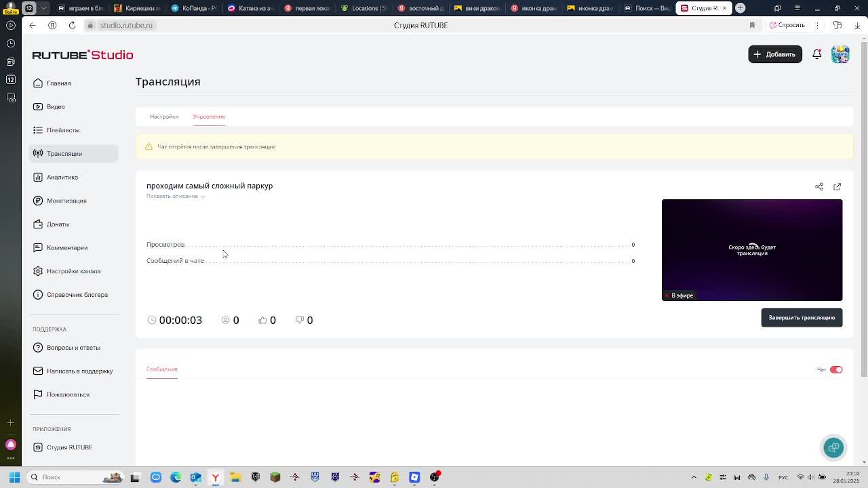Click the likes thumbs-up counter
Image resolution: width=868 pixels, height=488 pixels.
(267, 320)
